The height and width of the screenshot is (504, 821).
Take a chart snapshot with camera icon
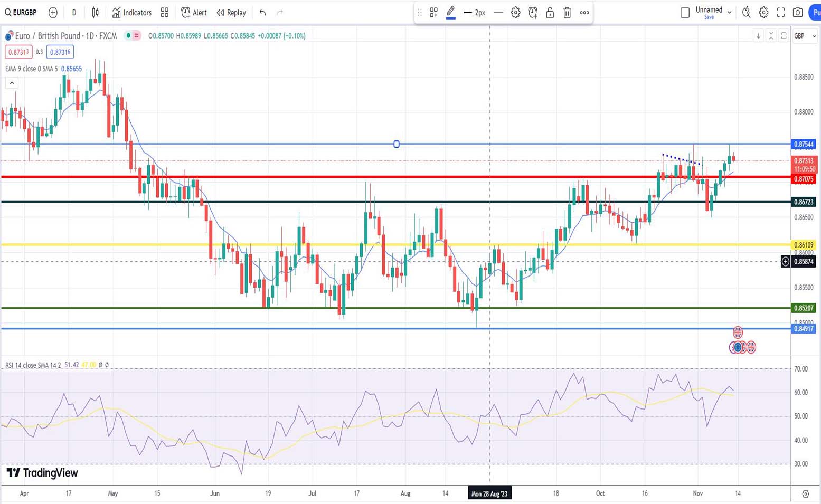pyautogui.click(x=798, y=13)
